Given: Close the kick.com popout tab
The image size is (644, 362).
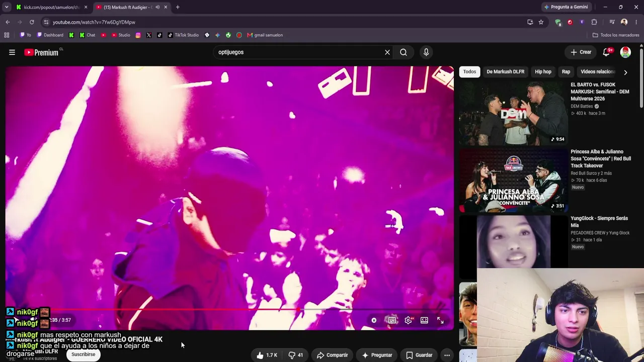Looking at the screenshot, I should click(x=86, y=7).
